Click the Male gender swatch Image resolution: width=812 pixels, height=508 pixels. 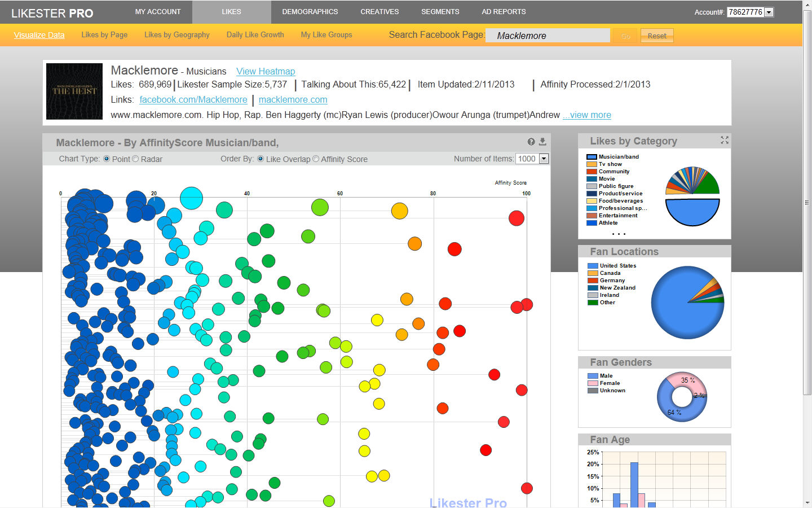[593, 376]
